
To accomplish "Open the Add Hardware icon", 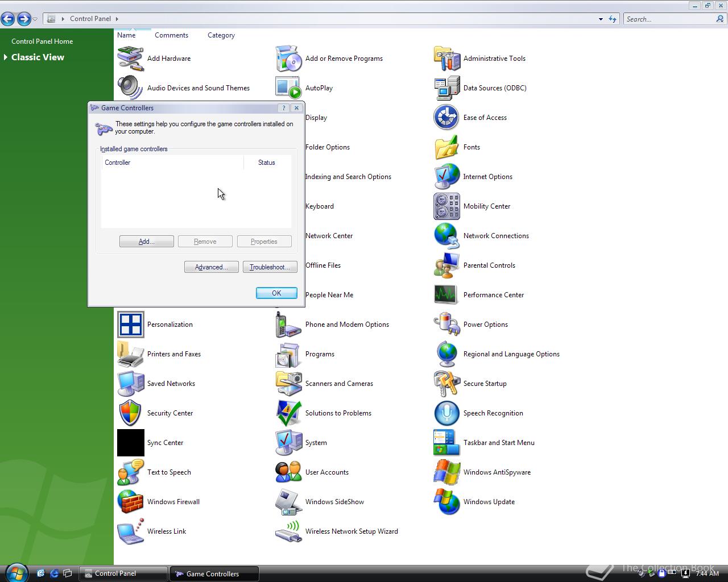I will coord(130,59).
